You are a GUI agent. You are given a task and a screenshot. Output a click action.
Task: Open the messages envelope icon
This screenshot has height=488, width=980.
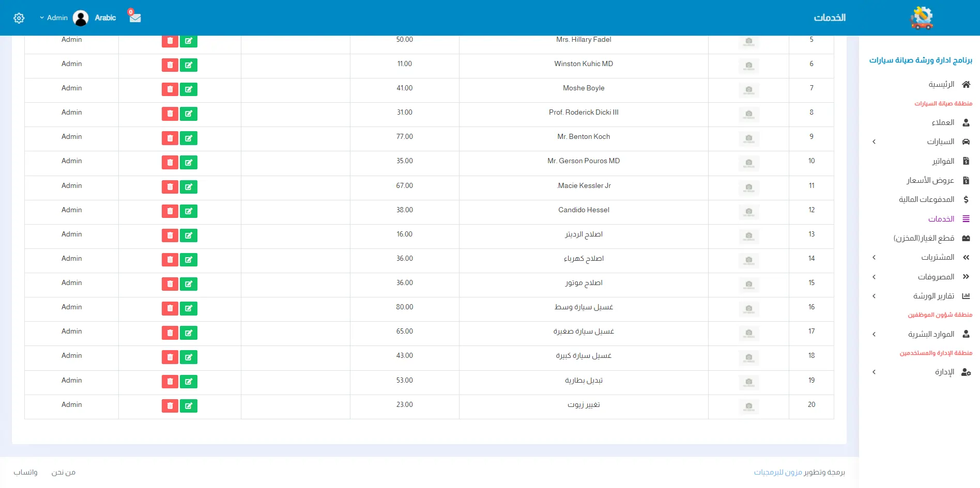click(135, 18)
